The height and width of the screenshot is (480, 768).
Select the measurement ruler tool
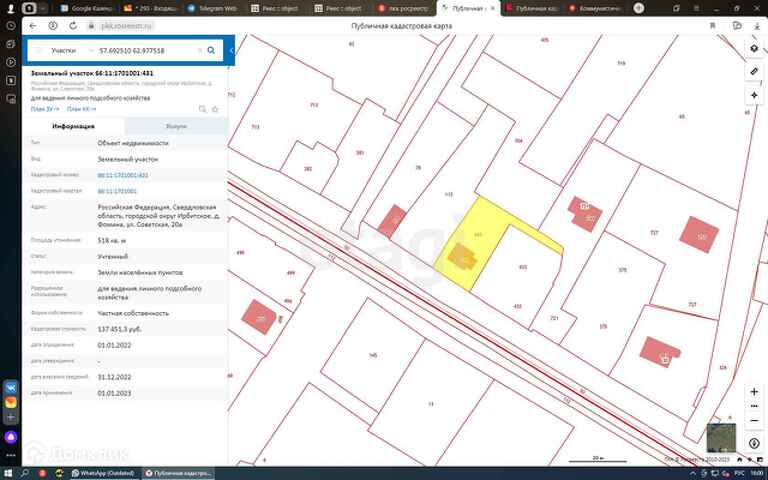(x=754, y=72)
